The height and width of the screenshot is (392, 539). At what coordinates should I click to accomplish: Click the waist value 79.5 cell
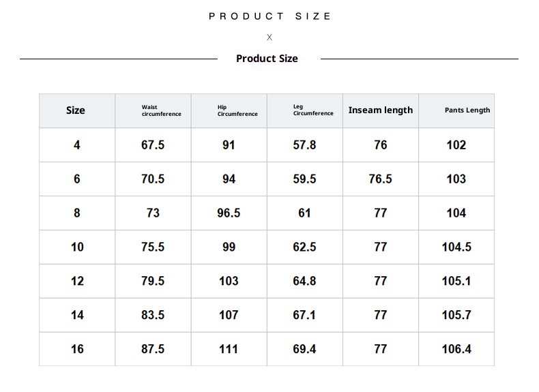point(153,281)
